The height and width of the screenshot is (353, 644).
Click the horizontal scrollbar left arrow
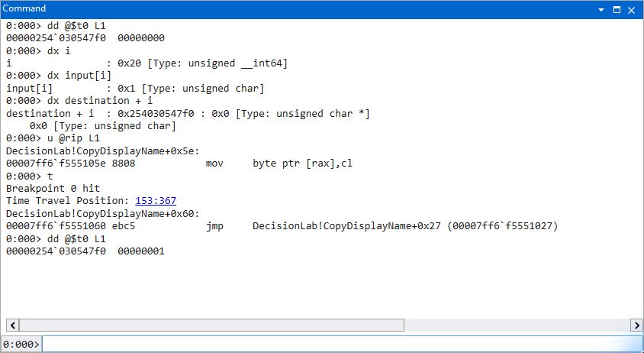pyautogui.click(x=13, y=325)
